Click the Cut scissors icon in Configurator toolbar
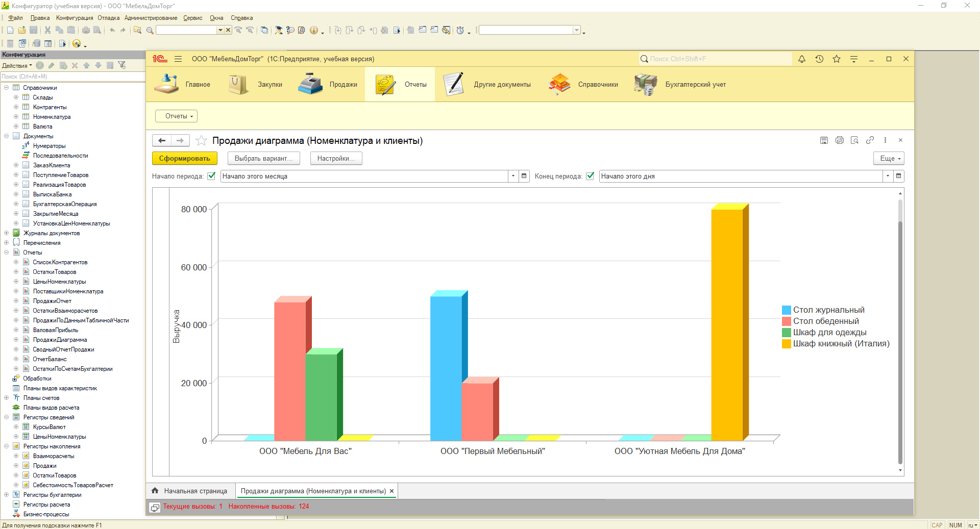This screenshot has height=529, width=980. click(x=47, y=30)
